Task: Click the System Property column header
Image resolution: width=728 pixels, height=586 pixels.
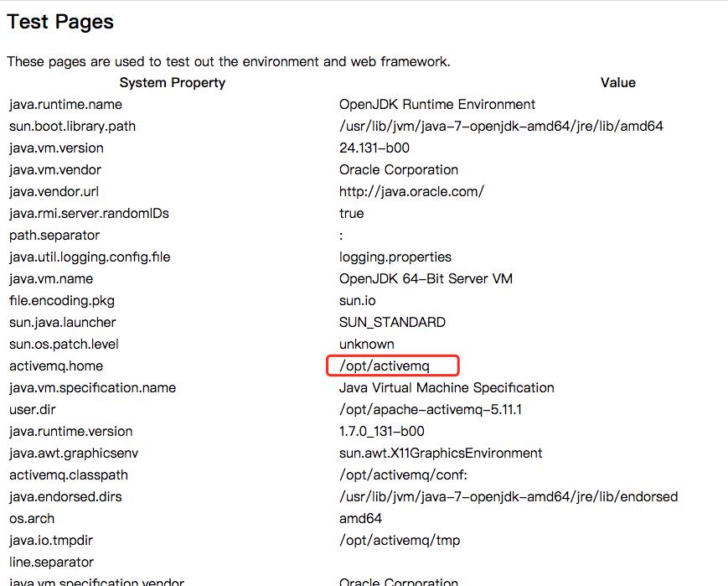Action: [172, 82]
